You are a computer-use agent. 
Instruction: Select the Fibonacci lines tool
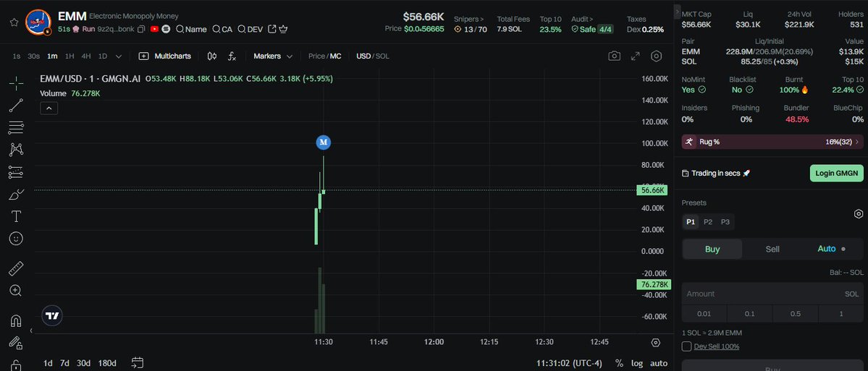(x=16, y=128)
